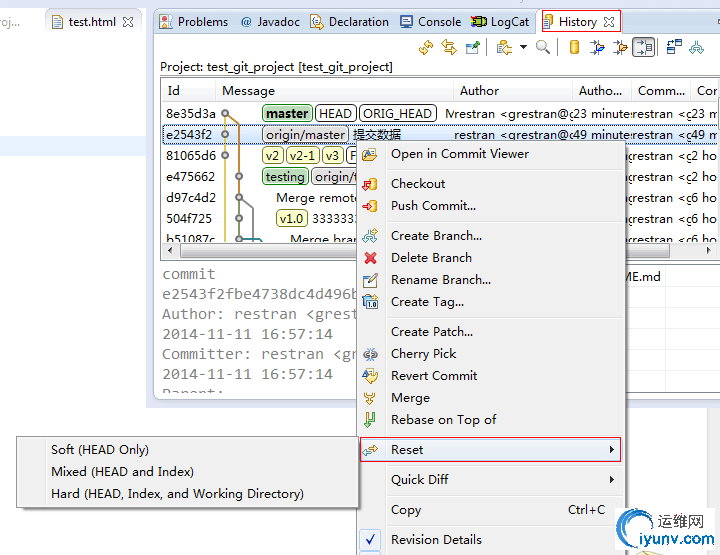720x555 pixels.
Task: Close the test.html editor tab
Action: [x=128, y=22]
